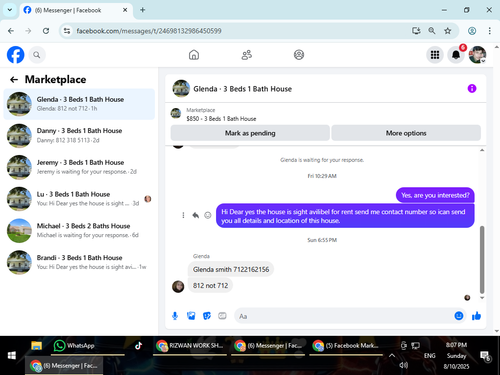Go to the Home feed icon
Image resolution: width=500 pixels, height=375 pixels.
(194, 55)
